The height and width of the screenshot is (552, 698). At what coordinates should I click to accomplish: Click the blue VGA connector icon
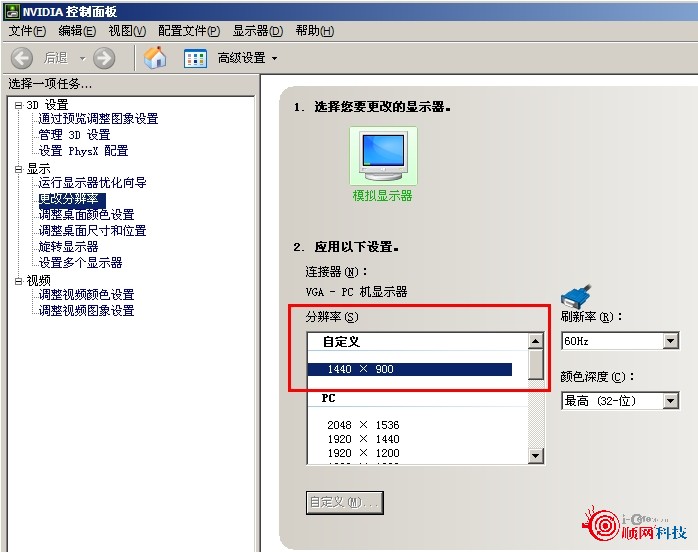(x=576, y=296)
